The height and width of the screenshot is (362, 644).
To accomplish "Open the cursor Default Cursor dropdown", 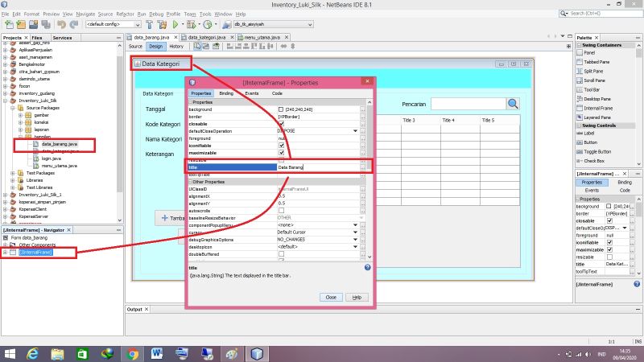I will [x=355, y=232].
